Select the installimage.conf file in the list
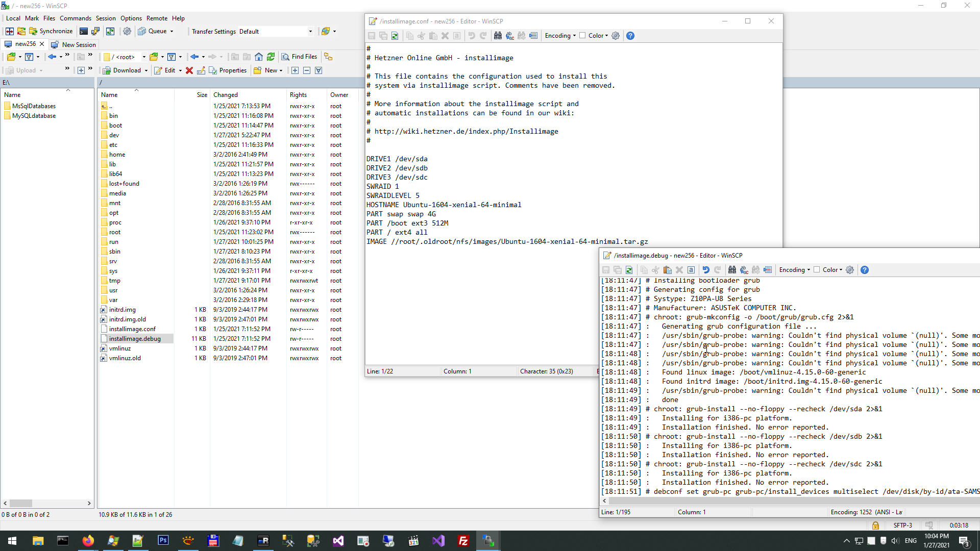This screenshot has width=980, height=551. [132, 329]
